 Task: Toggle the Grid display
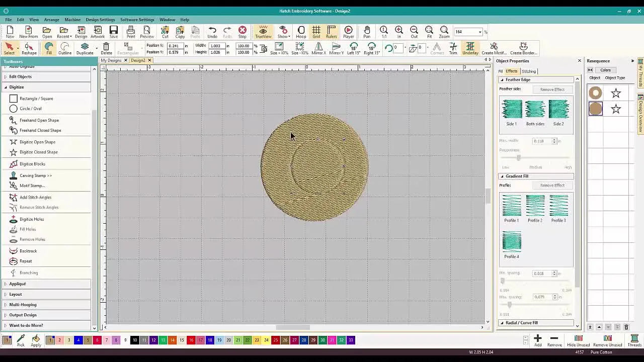point(316,32)
